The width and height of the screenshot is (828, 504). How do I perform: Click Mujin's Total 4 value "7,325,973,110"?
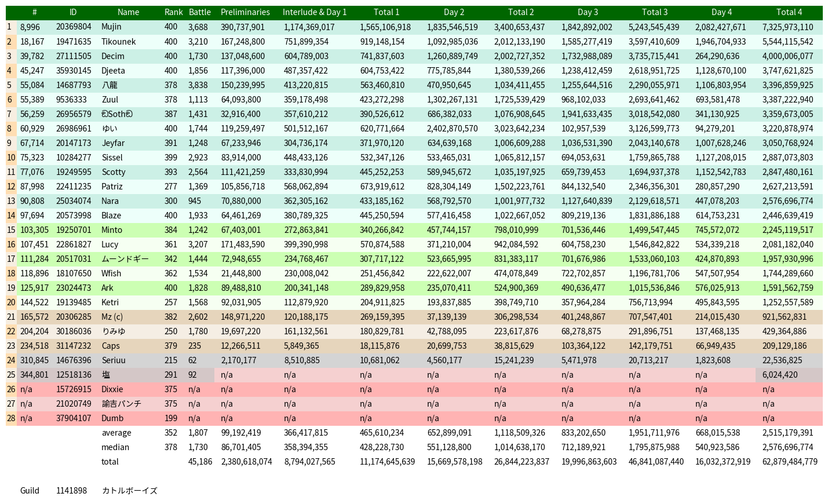pyautogui.click(x=788, y=27)
